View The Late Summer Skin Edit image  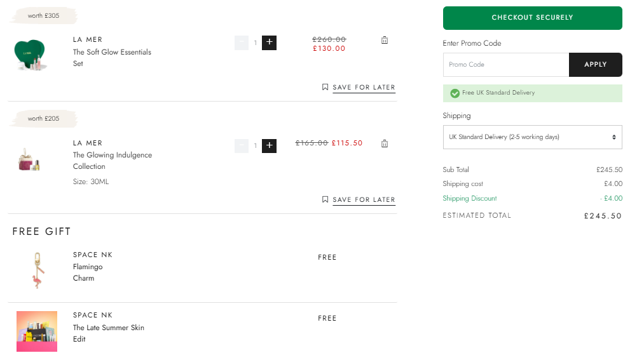click(37, 331)
